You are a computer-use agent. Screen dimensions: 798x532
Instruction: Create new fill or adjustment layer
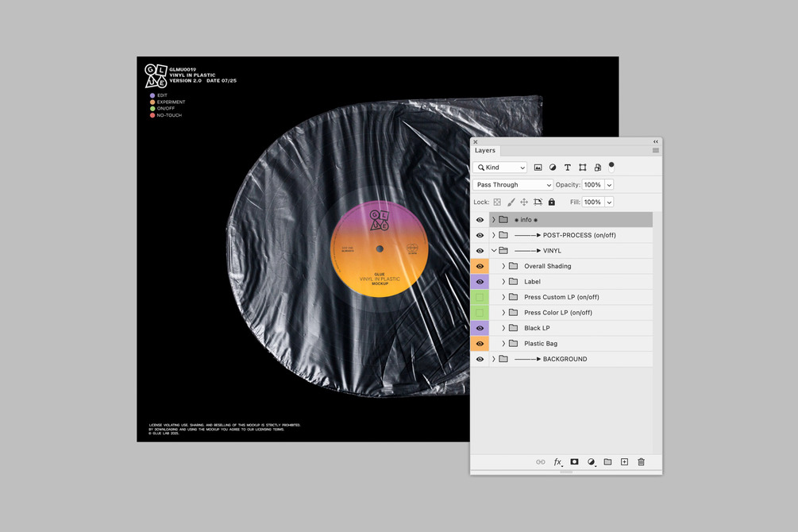point(591,462)
